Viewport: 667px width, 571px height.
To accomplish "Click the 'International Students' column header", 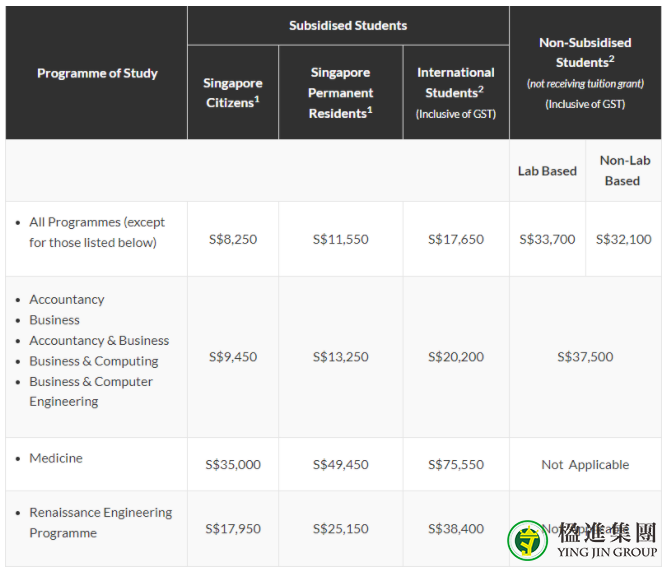I will pyautogui.click(x=456, y=93).
